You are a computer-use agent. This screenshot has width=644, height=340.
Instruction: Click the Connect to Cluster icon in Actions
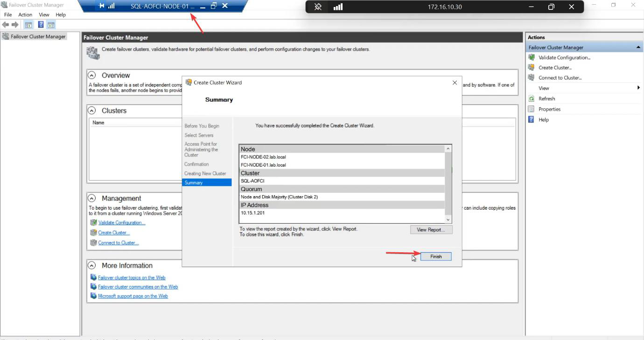[x=531, y=78]
